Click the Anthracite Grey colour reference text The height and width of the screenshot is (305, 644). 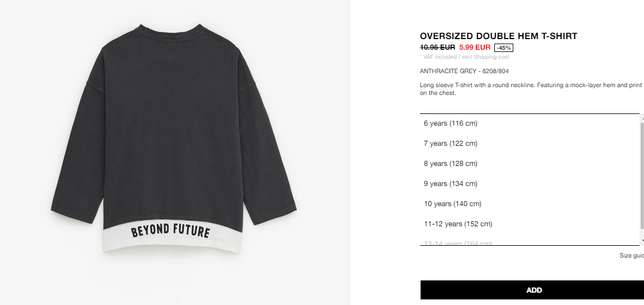464,71
